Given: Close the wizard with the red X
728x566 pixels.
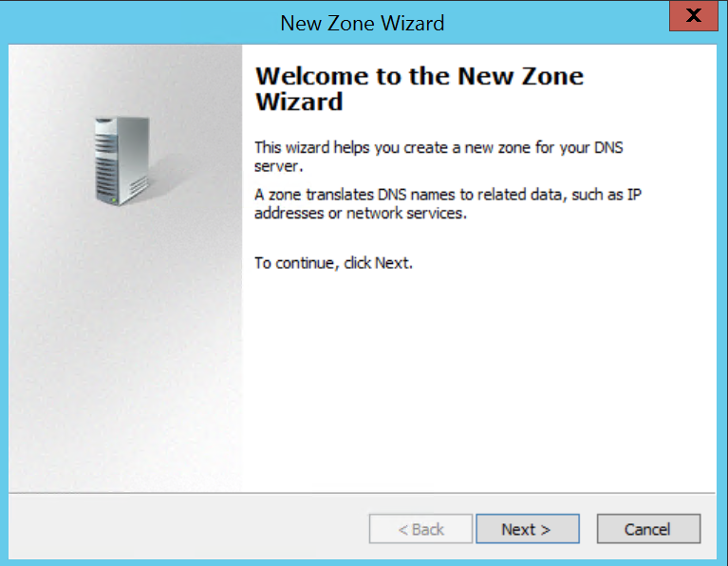Looking at the screenshot, I should coord(694,16).
